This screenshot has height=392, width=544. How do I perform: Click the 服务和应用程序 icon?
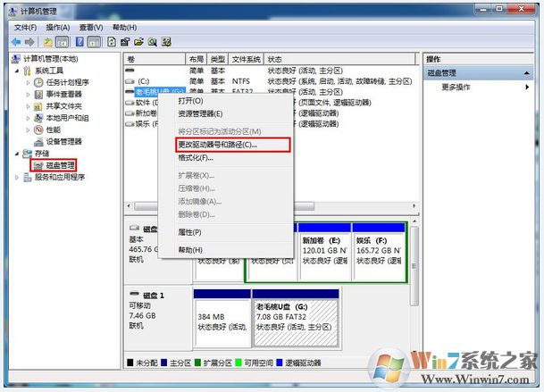(27, 178)
